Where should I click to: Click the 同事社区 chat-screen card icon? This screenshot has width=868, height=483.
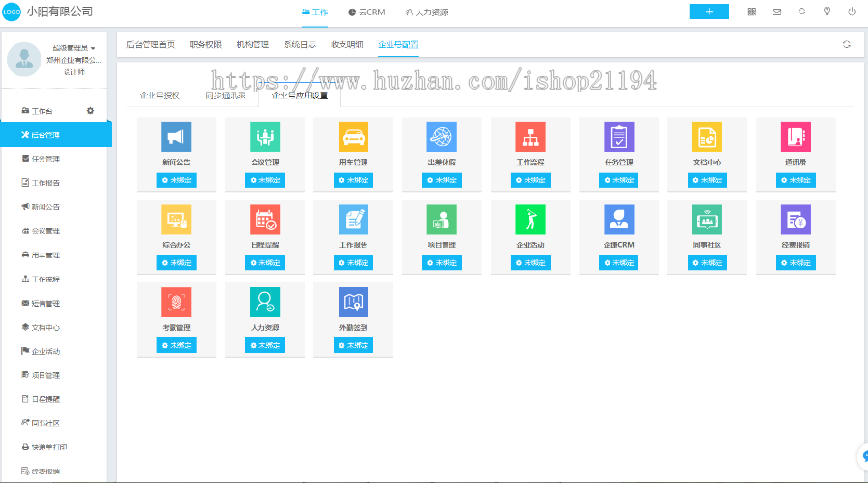708,220
